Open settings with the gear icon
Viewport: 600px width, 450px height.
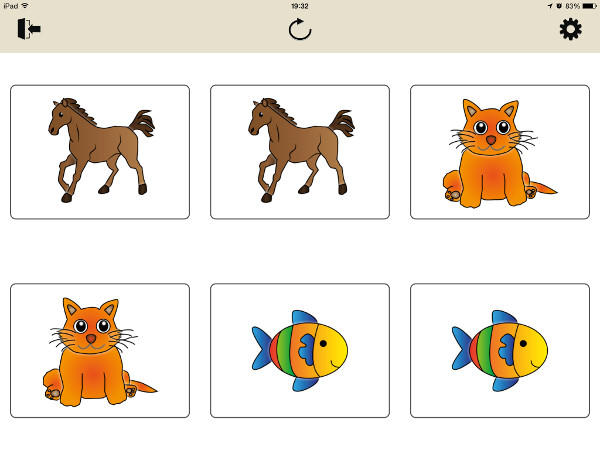(x=571, y=29)
